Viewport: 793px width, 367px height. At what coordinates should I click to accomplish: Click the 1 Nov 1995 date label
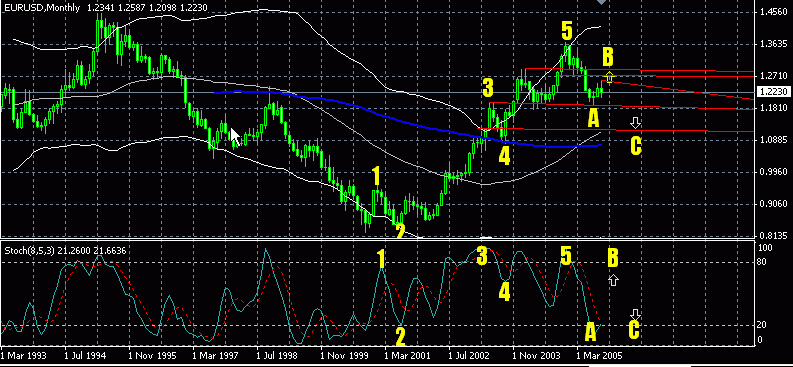coord(152,356)
